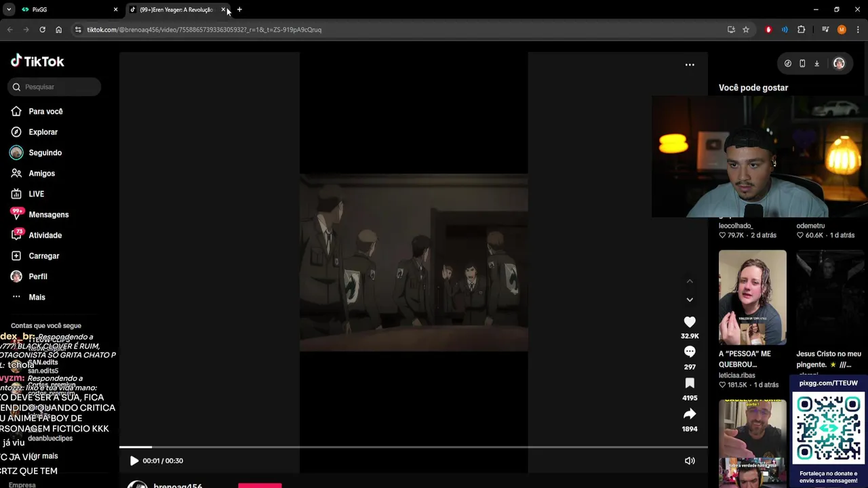
Task: Open the site information icon in address bar
Action: pos(78,30)
